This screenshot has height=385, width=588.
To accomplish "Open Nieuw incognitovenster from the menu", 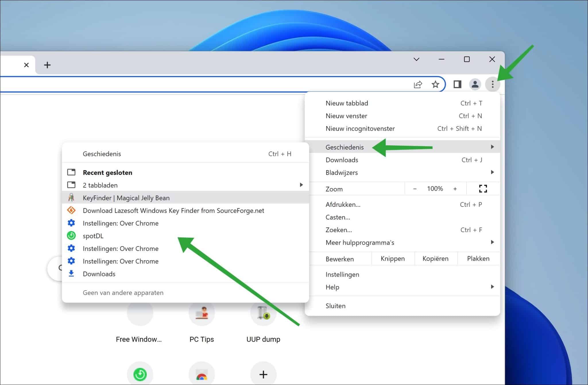I will pos(360,128).
